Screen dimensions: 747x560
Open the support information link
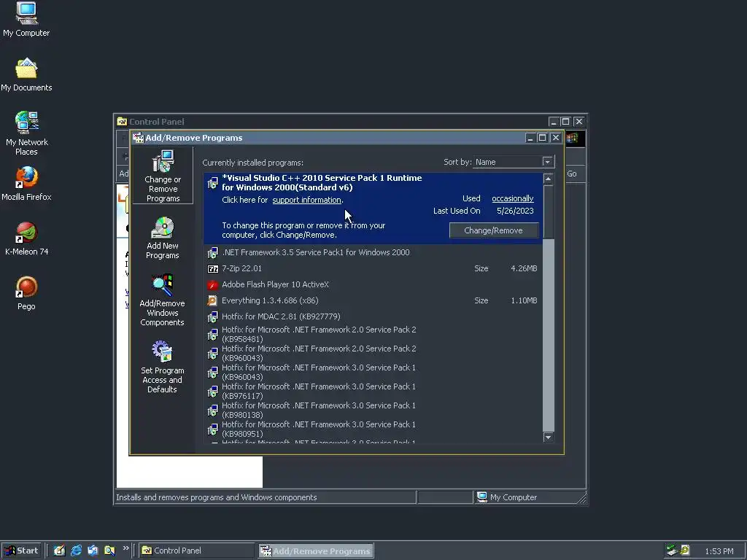pos(307,200)
